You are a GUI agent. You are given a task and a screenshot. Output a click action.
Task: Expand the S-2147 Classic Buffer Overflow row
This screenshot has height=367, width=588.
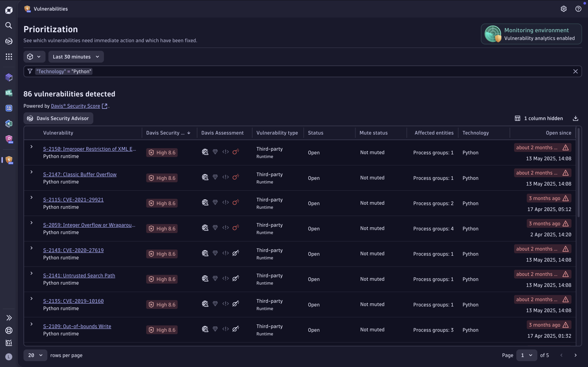click(x=31, y=172)
